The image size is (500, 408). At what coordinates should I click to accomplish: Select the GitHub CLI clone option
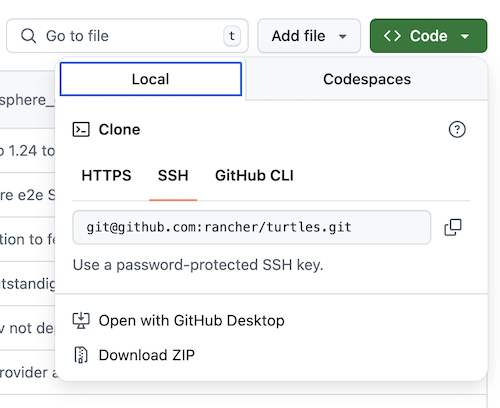point(254,176)
